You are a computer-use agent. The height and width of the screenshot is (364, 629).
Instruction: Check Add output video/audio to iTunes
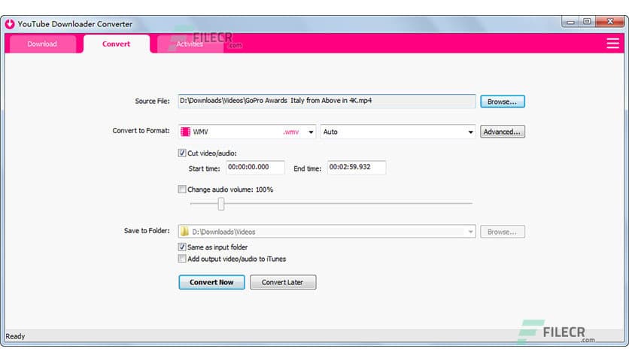coord(182,259)
